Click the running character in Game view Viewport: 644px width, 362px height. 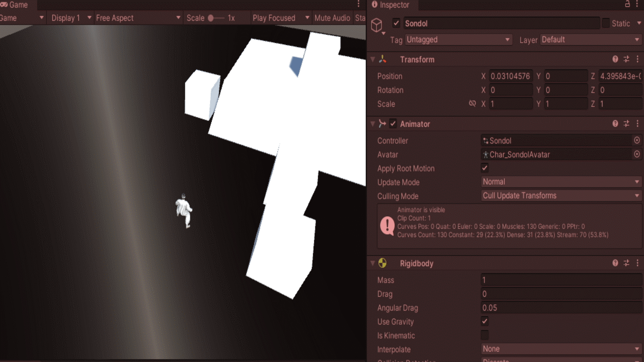(x=184, y=211)
